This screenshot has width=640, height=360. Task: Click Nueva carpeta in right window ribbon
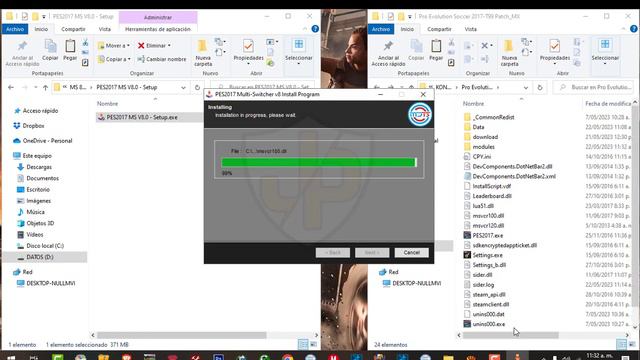[x=509, y=53]
